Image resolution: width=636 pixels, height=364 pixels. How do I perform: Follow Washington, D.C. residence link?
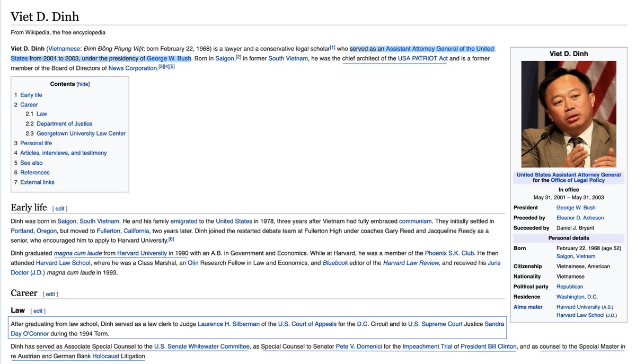[578, 297]
